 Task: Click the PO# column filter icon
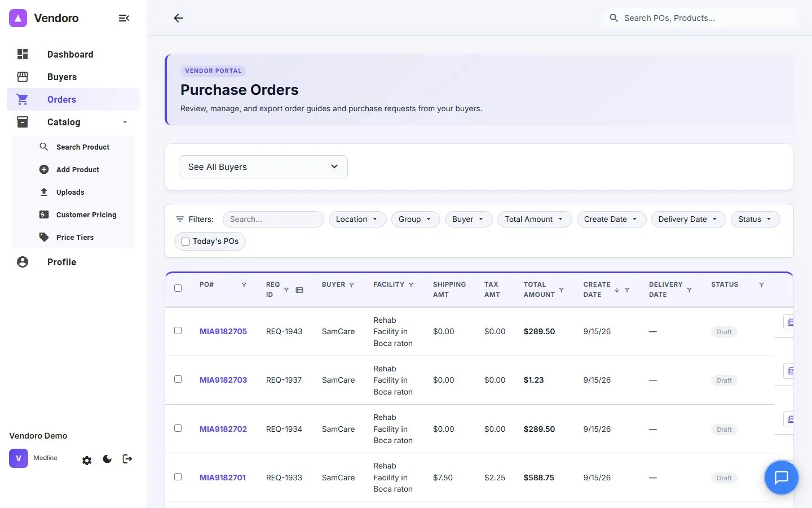(x=244, y=285)
